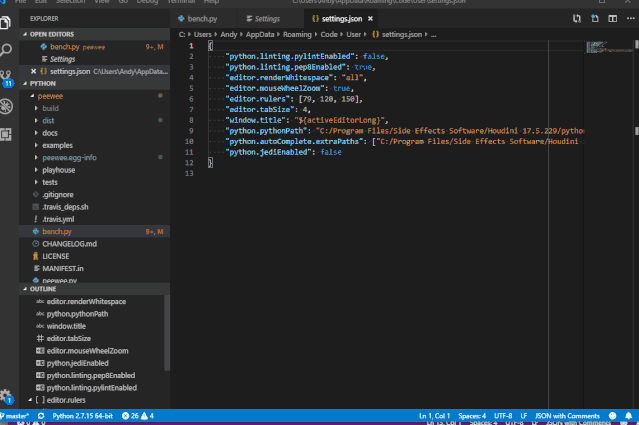
Task: Click the Open Settings UI icon in toolbar
Action: click(595, 19)
